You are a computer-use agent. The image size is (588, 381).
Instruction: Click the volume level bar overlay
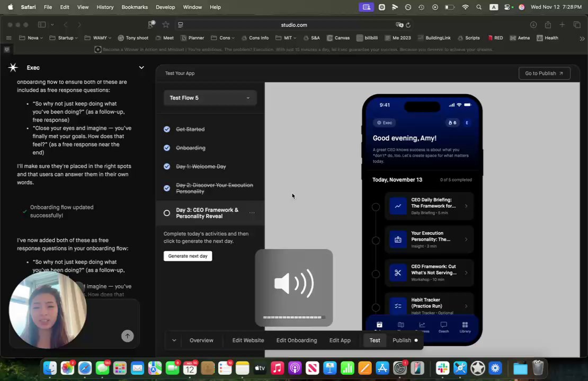point(294,317)
